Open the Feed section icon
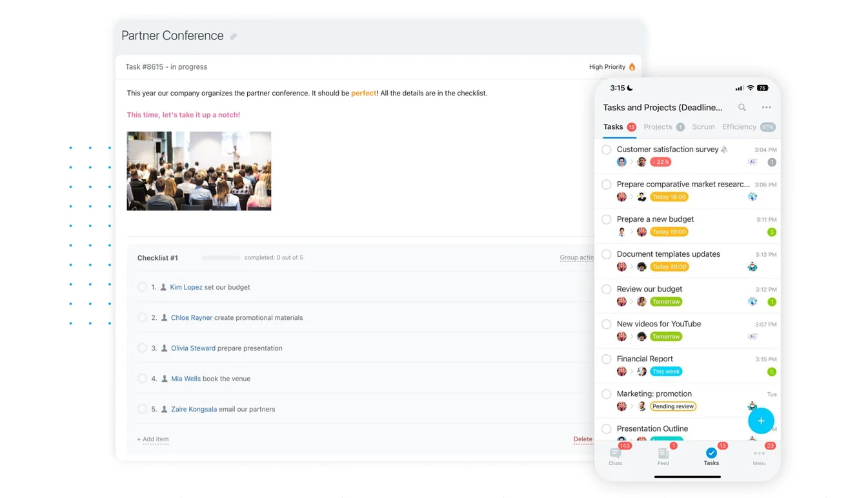Image resolution: width=868 pixels, height=498 pixels. click(x=663, y=455)
